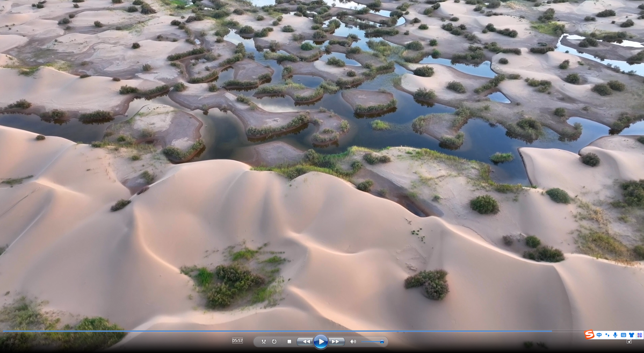Switch Chinese/English input mode
This screenshot has width=644, height=353.
click(x=599, y=335)
